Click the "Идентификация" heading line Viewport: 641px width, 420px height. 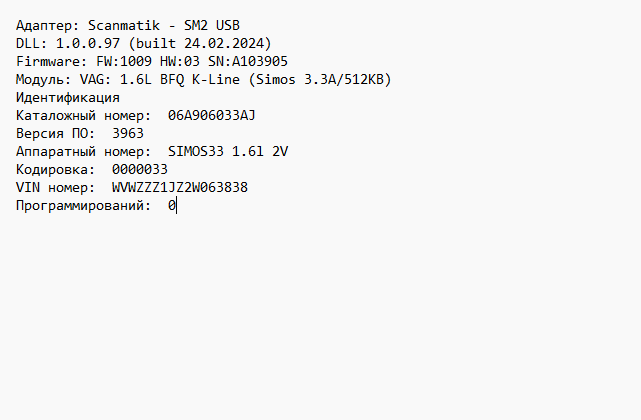pyautogui.click(x=68, y=98)
